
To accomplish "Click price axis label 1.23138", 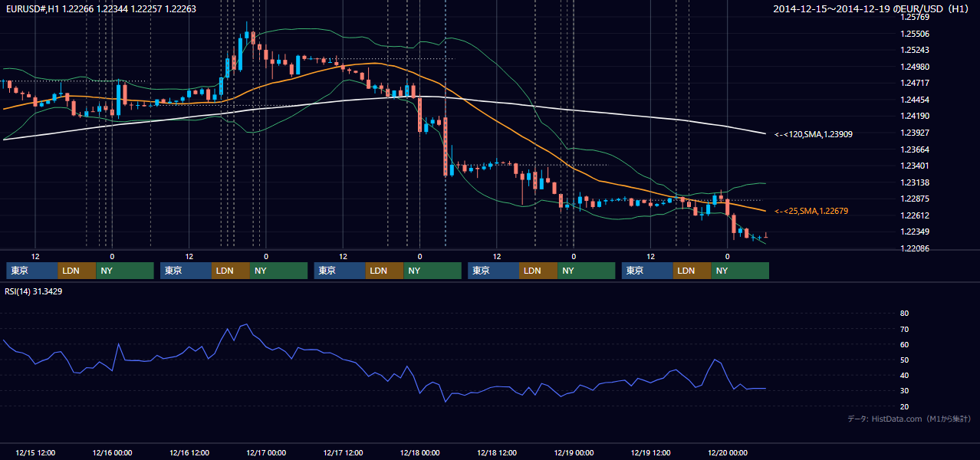I will pyautogui.click(x=915, y=182).
